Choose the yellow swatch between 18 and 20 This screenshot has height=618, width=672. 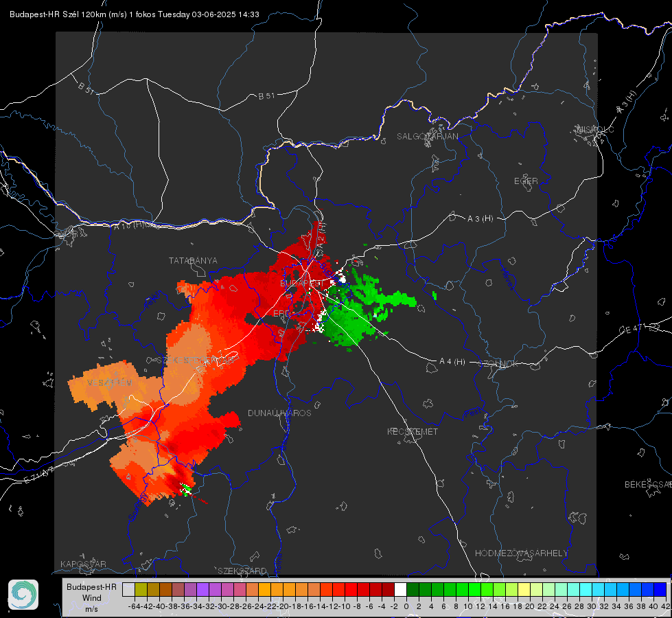click(x=524, y=589)
